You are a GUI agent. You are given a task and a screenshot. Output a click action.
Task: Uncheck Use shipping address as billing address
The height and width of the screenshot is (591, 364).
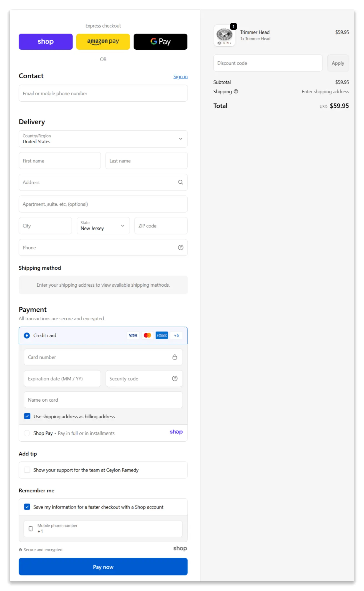coord(27,416)
